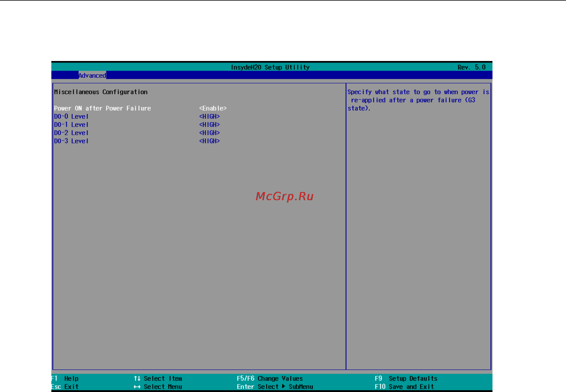Change the DO-2 Level <HIGH> value
The height and width of the screenshot is (392, 566).
209,133
